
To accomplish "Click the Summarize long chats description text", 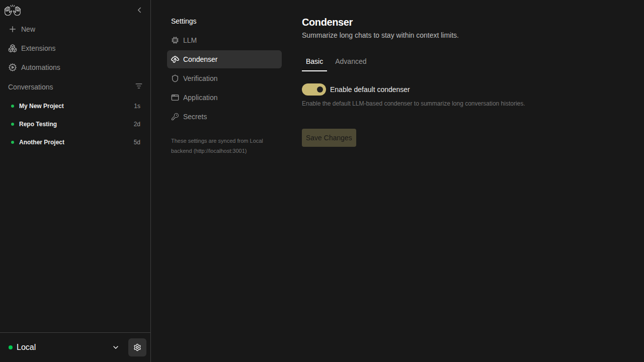I will click(x=380, y=35).
